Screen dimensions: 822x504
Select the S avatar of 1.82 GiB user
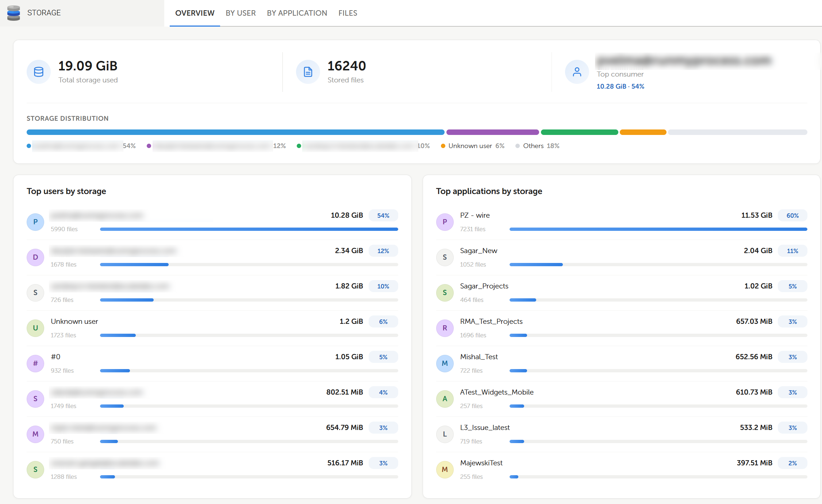[x=35, y=292]
